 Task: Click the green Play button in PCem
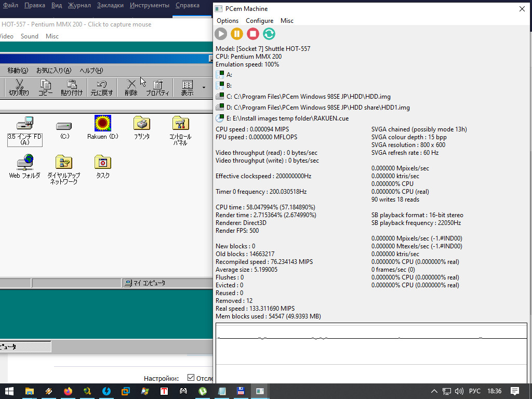coord(221,34)
